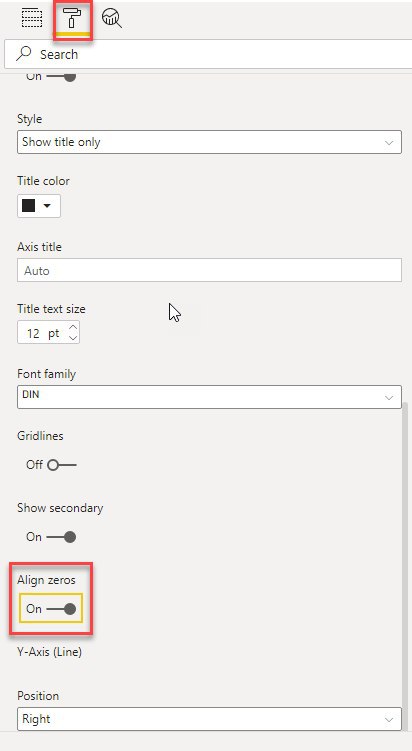This screenshot has height=751, width=412.
Task: Turn on the Gridlines toggle
Action: [x=62, y=465]
